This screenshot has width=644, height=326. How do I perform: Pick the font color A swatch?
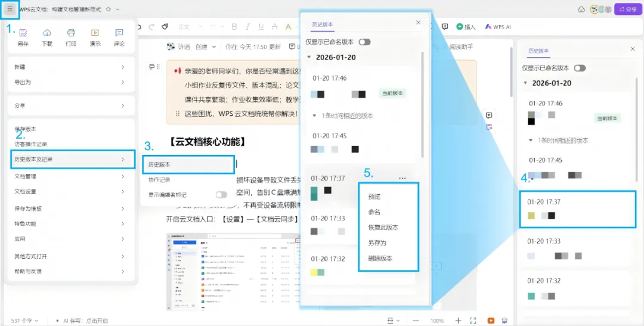coord(288,27)
